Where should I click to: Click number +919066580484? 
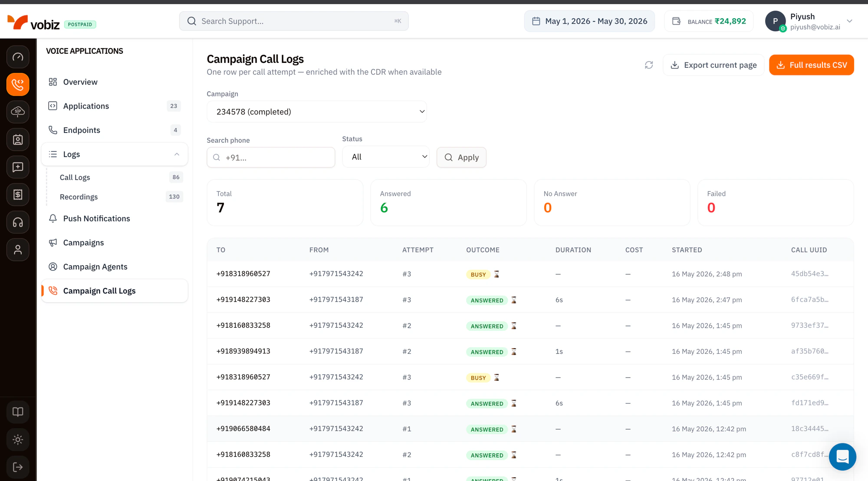[243, 428]
